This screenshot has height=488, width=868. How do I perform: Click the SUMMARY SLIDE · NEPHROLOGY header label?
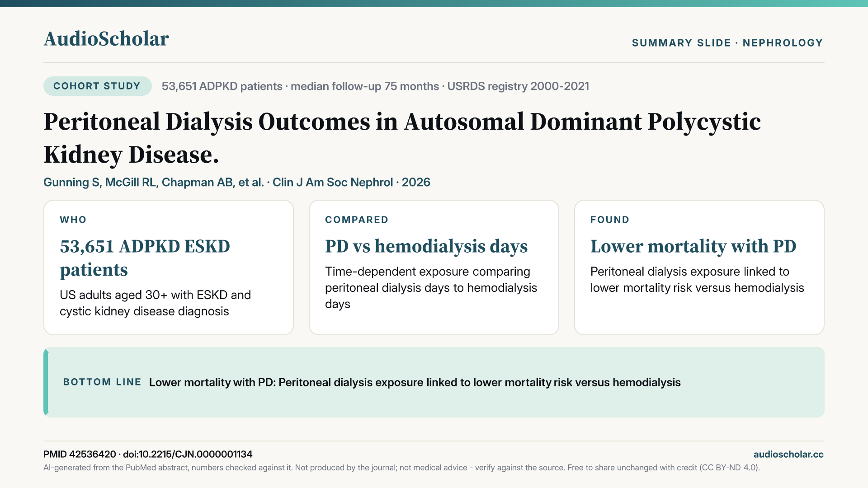[x=727, y=43]
